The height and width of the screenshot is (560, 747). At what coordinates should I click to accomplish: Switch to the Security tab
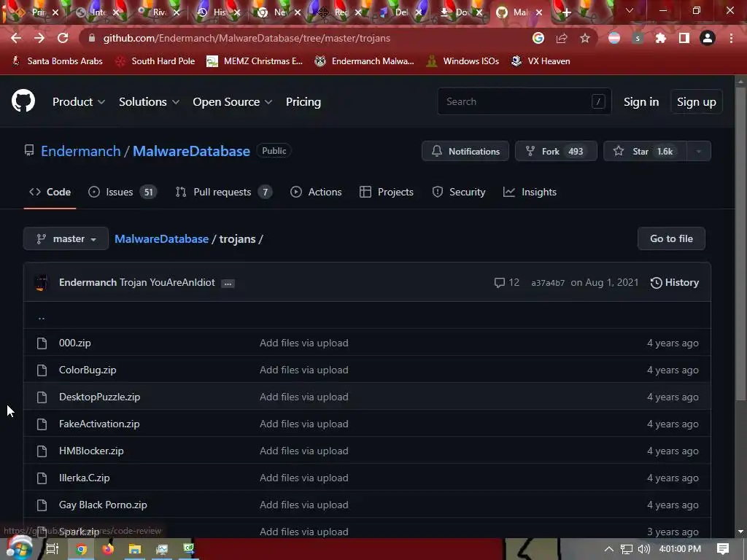[x=458, y=192]
